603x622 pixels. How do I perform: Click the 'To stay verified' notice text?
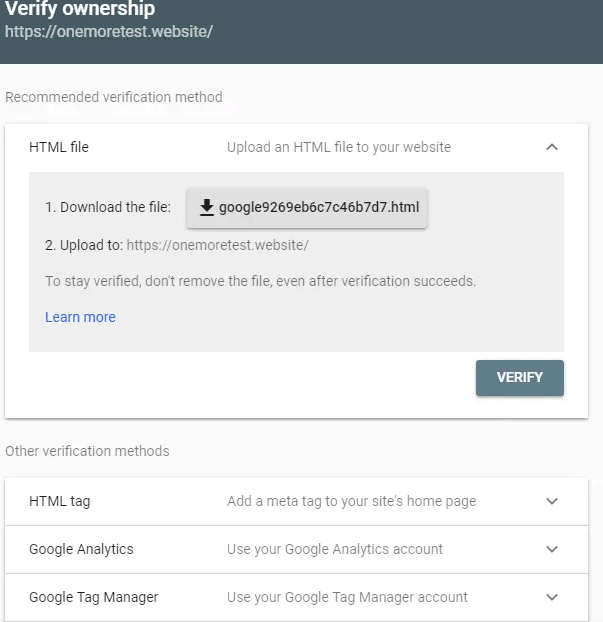click(260, 281)
